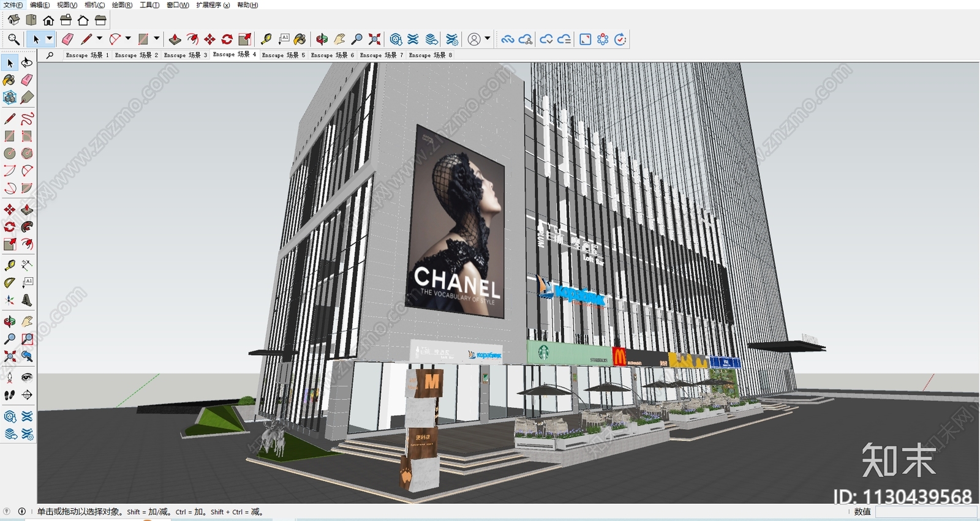Switch to Enscape 场景 2 tab
The image size is (980, 521).
point(136,55)
